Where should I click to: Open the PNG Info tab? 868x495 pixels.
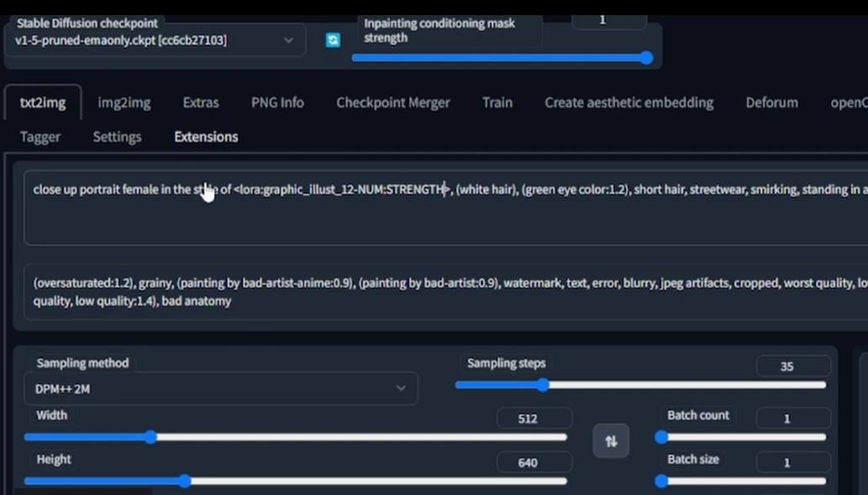[x=277, y=102]
